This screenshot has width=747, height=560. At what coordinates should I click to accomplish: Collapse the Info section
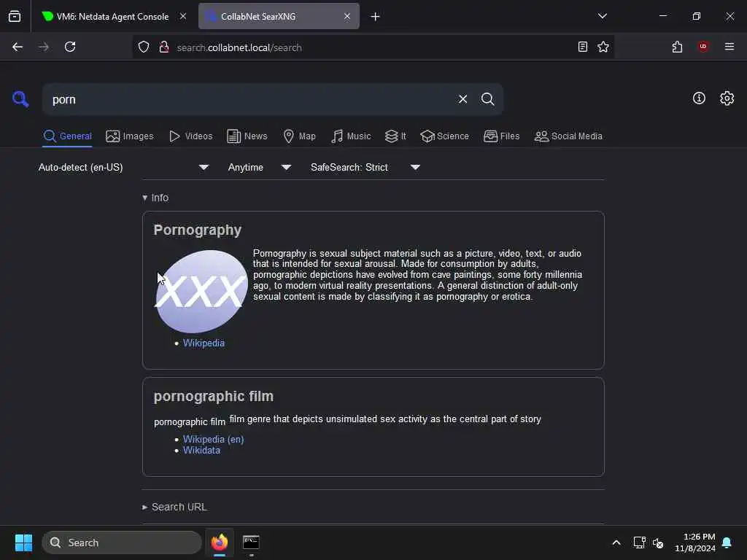pyautogui.click(x=155, y=198)
